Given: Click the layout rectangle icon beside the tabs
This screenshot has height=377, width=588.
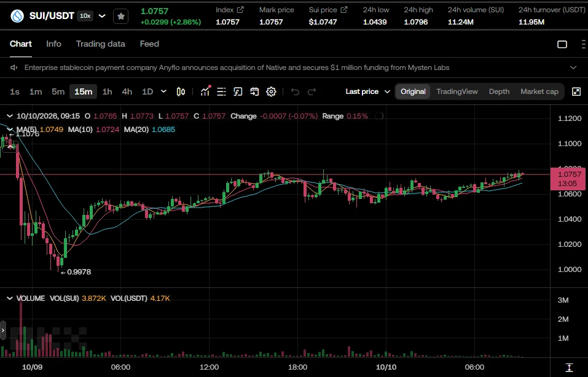Looking at the screenshot, I should [562, 44].
